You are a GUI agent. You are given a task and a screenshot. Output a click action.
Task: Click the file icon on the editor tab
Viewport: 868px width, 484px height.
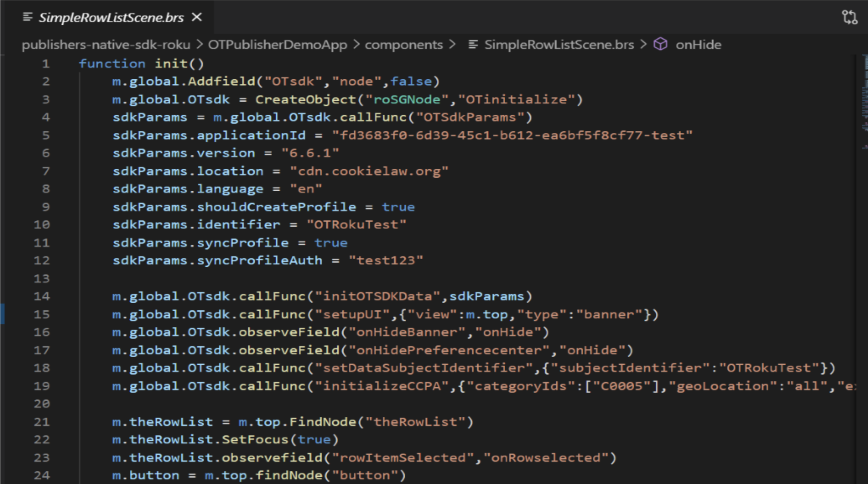coord(27,17)
